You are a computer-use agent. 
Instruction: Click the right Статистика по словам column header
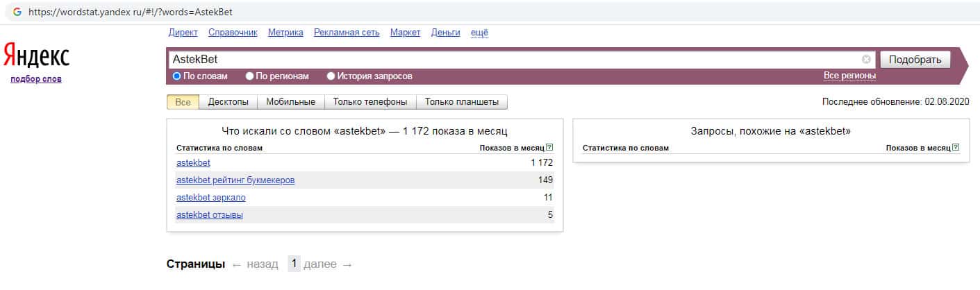tap(626, 148)
